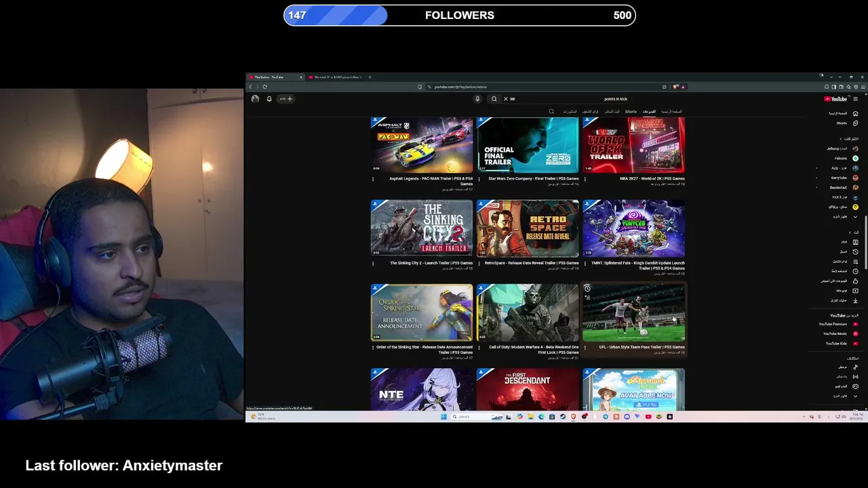Open Downloads in the sidebar
This screenshot has width=868, height=488.
click(x=845, y=300)
